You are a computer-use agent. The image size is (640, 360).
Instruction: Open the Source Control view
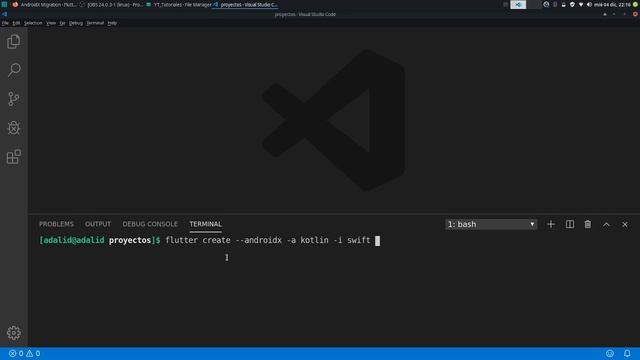13,99
